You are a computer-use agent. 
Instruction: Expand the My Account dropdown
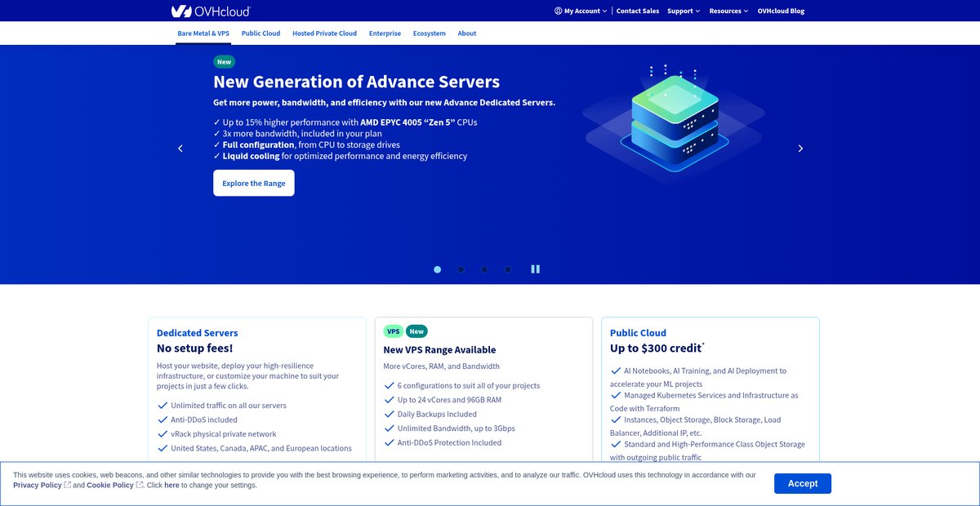pyautogui.click(x=581, y=11)
